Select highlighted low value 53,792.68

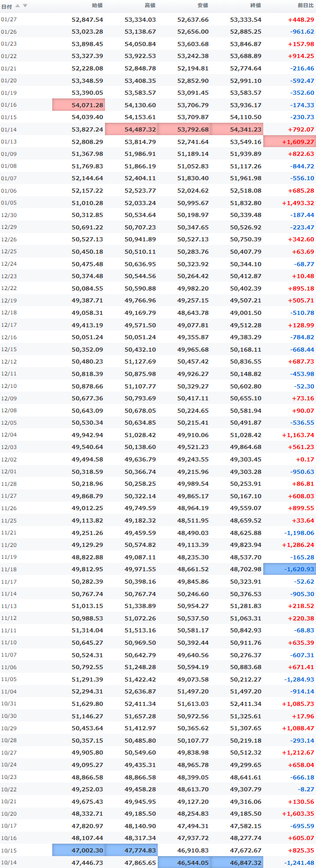pos(184,129)
